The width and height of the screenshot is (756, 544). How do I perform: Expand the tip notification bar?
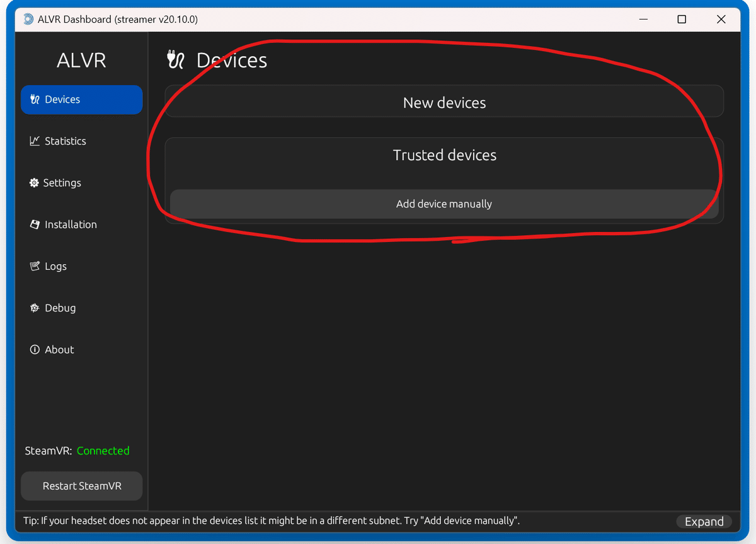point(704,521)
